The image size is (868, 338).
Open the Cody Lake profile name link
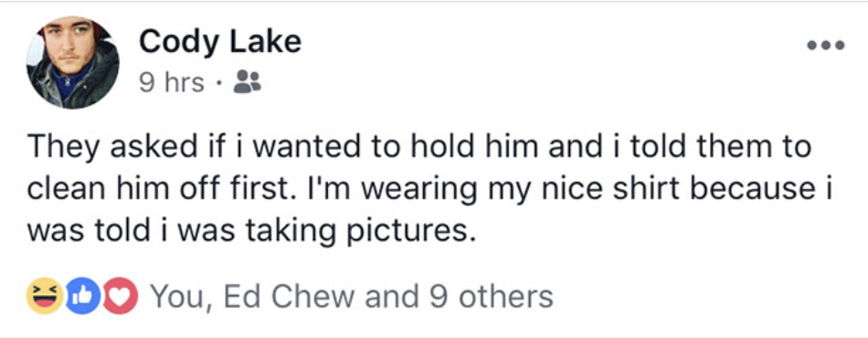point(220,43)
